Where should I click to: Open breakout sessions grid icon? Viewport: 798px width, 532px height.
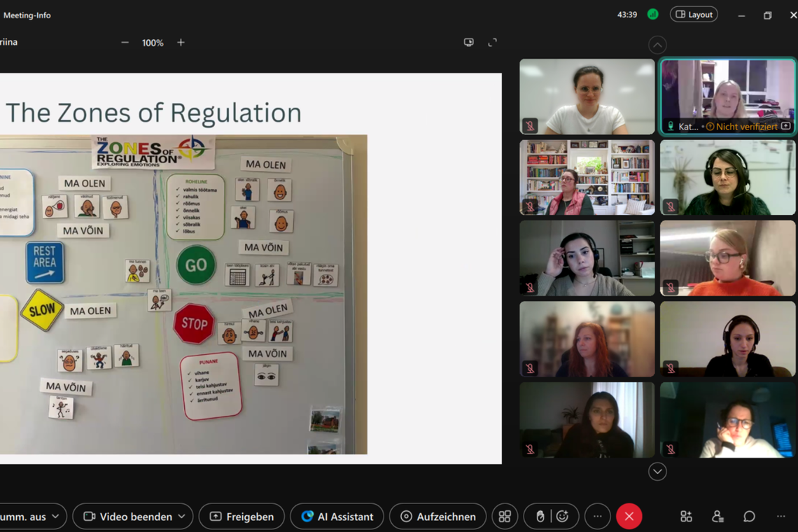pyautogui.click(x=505, y=517)
